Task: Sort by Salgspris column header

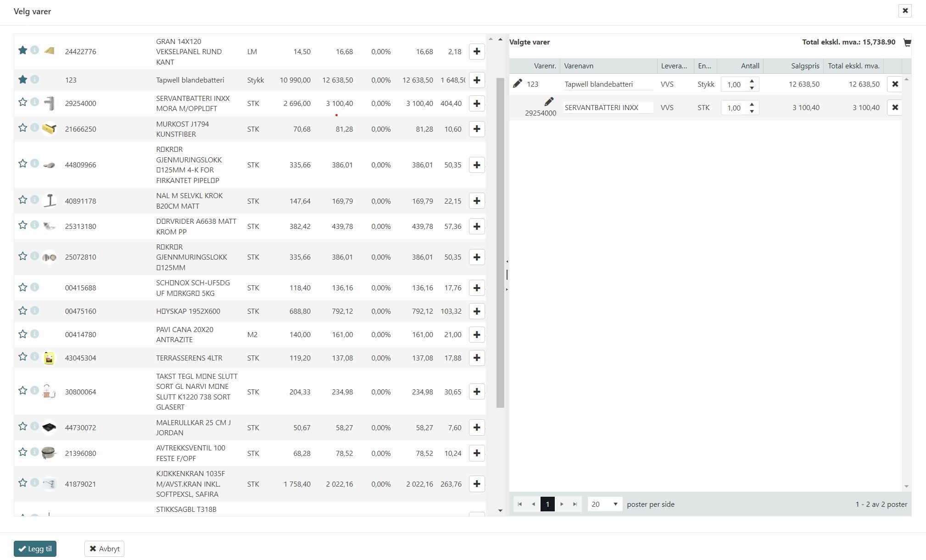Action: [x=804, y=66]
